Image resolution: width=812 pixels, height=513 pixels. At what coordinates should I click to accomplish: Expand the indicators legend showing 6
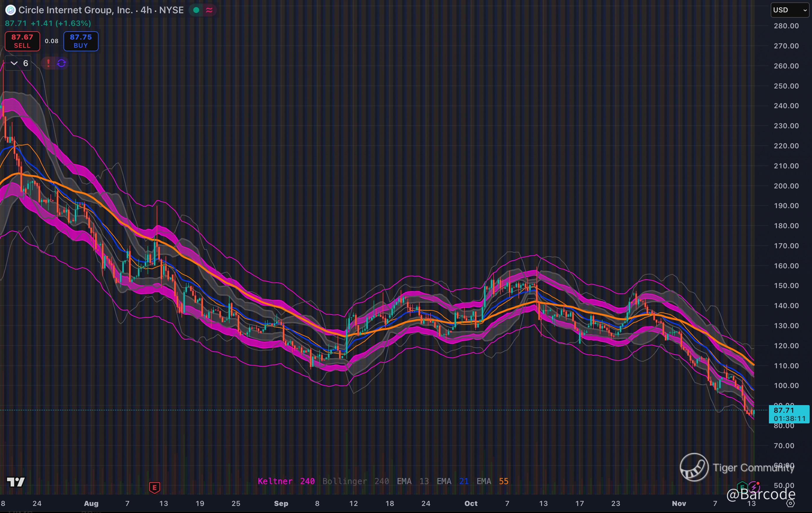(x=18, y=63)
